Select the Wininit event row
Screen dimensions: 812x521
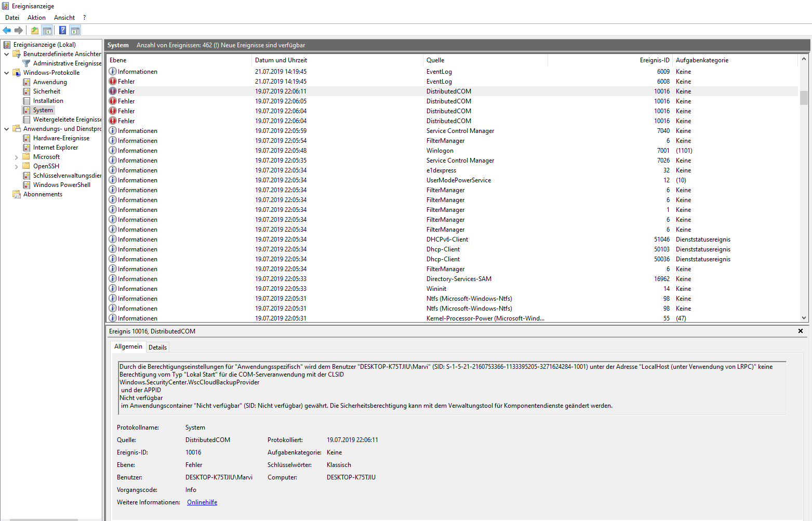click(452, 288)
